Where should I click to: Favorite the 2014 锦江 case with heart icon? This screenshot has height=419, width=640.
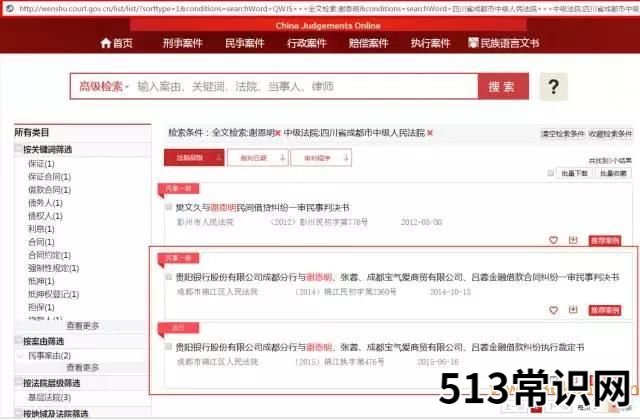click(553, 311)
